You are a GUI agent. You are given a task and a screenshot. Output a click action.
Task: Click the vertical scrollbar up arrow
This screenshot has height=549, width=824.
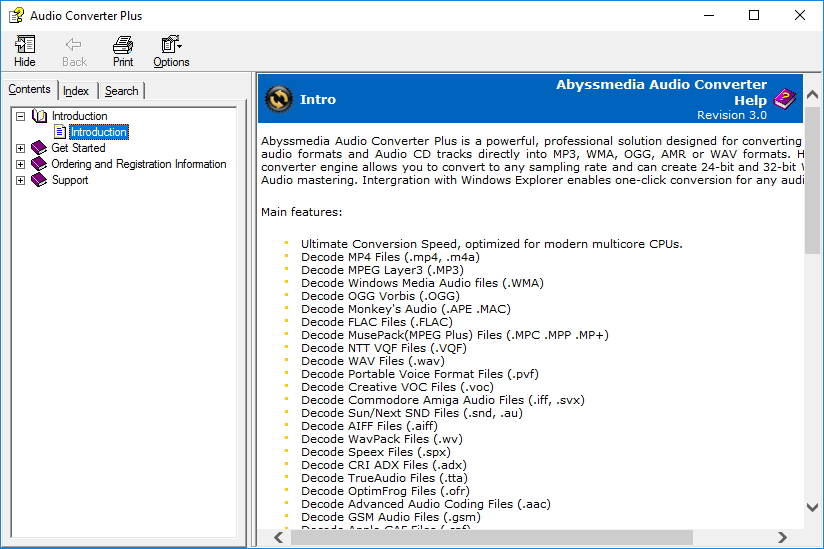pos(812,95)
